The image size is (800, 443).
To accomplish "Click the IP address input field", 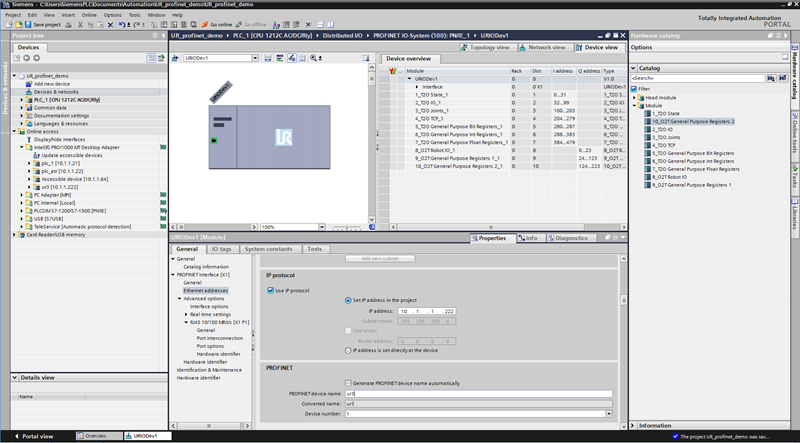I will pos(427,311).
